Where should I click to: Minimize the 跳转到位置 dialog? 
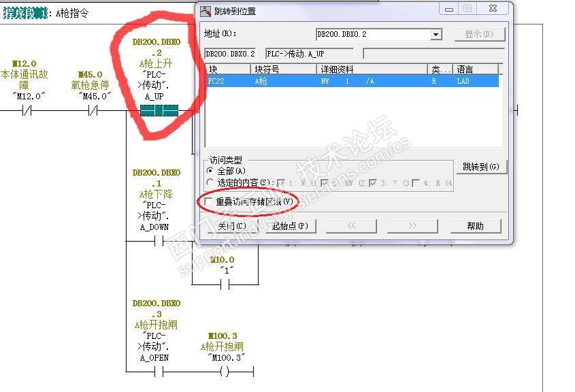(x=449, y=9)
